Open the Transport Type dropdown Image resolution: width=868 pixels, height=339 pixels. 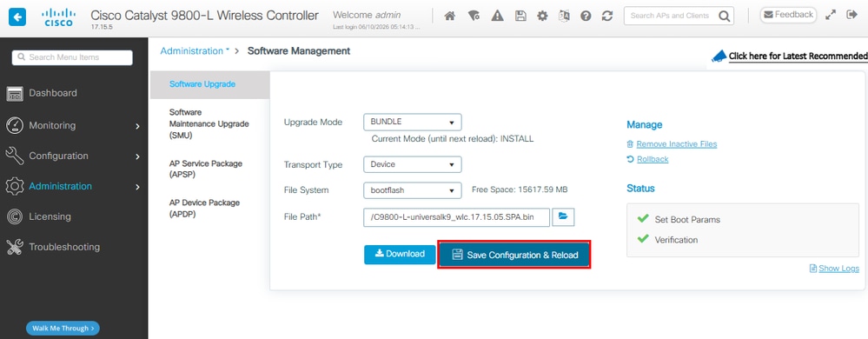pos(413,164)
